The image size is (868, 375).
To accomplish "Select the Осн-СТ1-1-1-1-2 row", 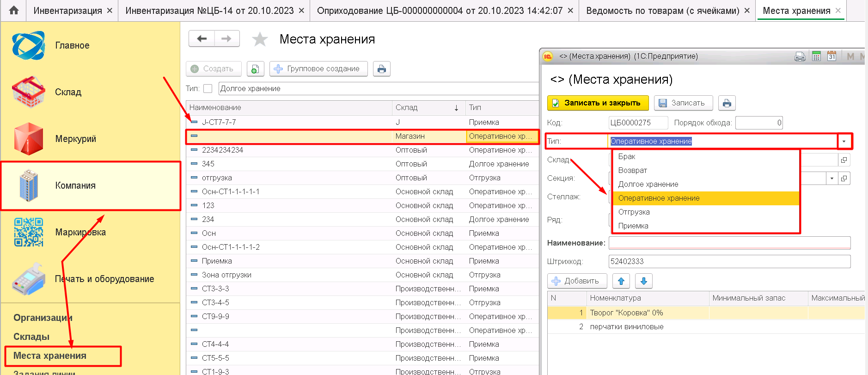I will tap(362, 247).
